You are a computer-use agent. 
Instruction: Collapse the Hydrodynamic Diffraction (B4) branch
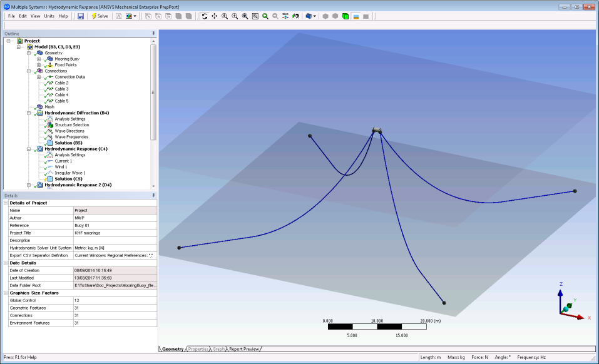[x=29, y=113]
